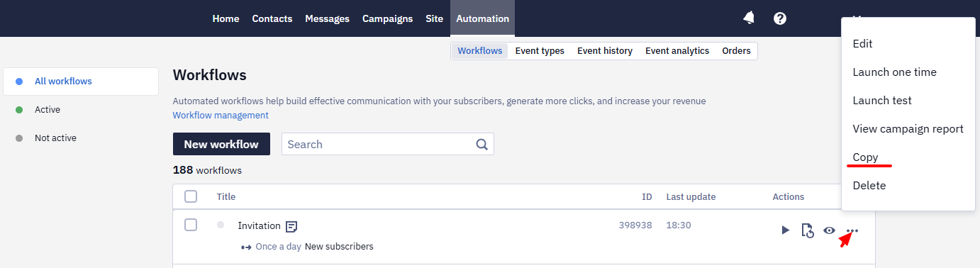The height and width of the screenshot is (268, 980).
Task: Click the eye icon in Invitation row
Action: (829, 230)
